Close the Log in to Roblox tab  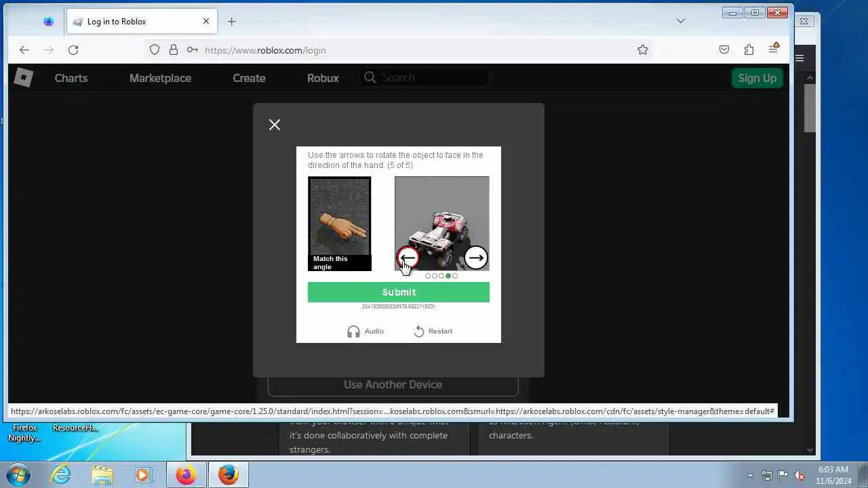[x=206, y=22]
